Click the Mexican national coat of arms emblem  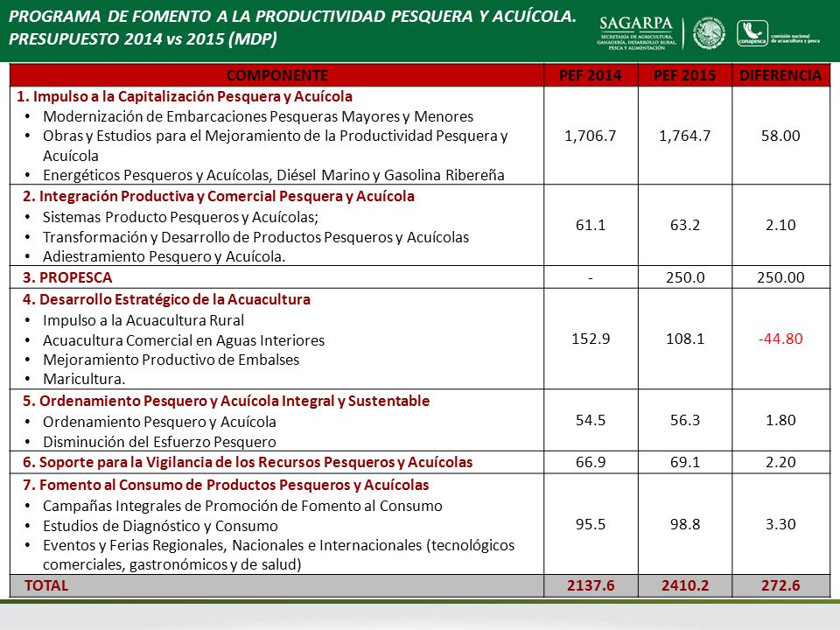709,33
